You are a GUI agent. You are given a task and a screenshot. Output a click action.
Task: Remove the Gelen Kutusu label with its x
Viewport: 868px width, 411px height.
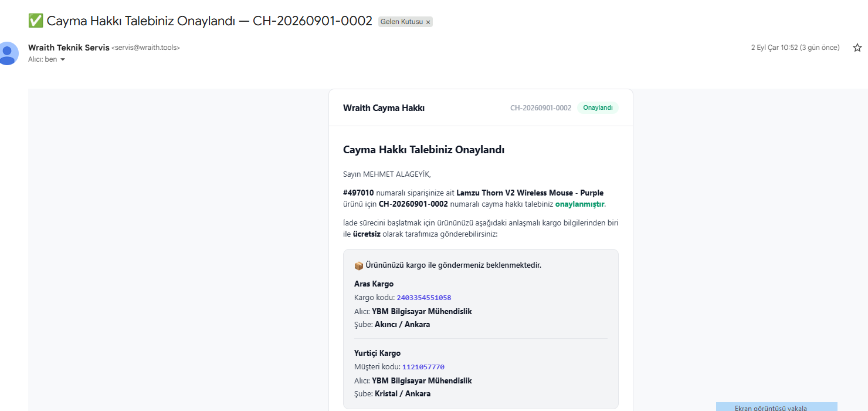click(x=428, y=22)
